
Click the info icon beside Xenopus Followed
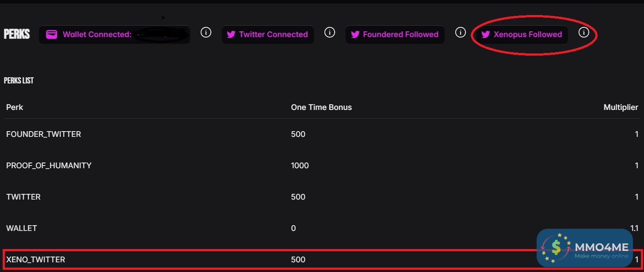(x=584, y=32)
